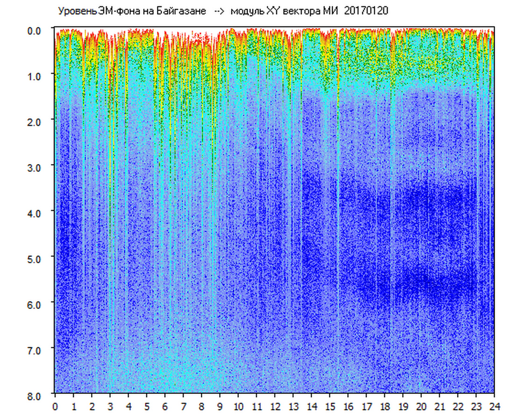Screen dimensions: 512x420
Task: Click the hour 15 label on the time axis
Action: pyautogui.click(x=330, y=407)
